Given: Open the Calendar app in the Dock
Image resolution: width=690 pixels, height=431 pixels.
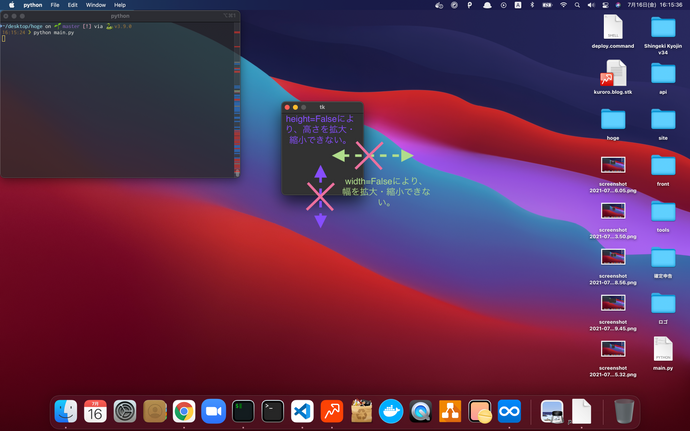Looking at the screenshot, I should [x=95, y=411].
